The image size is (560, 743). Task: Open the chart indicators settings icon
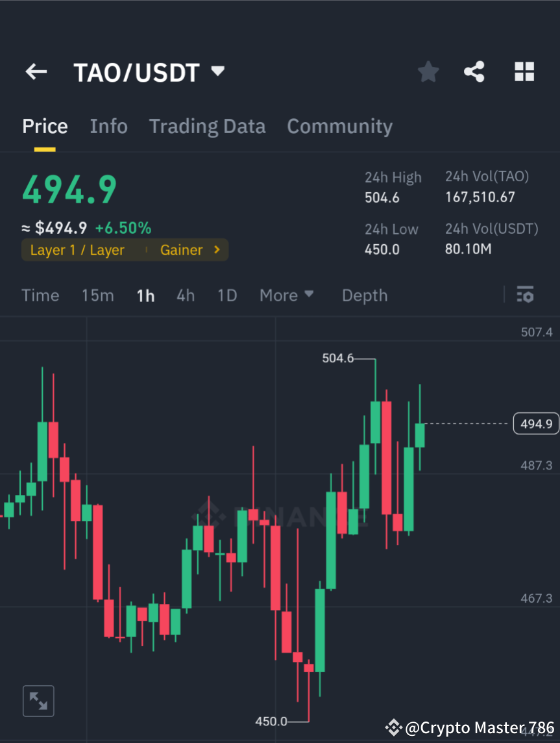point(525,295)
